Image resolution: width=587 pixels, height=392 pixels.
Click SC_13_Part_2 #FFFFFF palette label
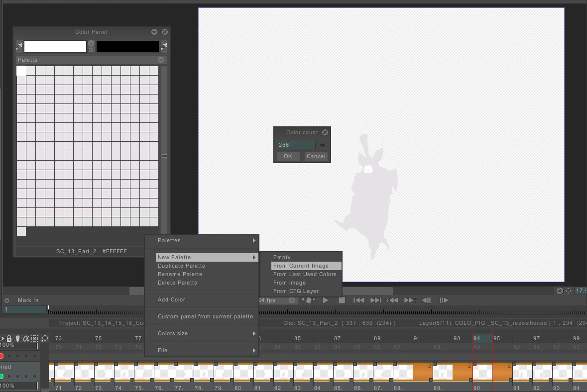91,251
